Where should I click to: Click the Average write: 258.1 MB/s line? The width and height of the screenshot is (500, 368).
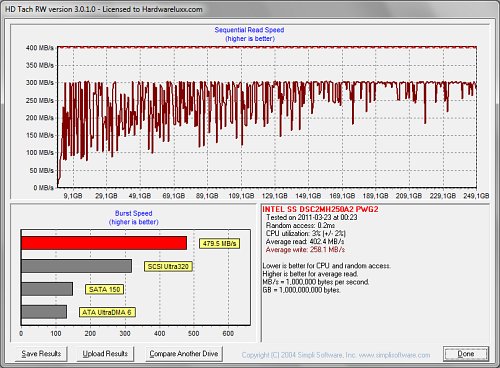click(305, 250)
